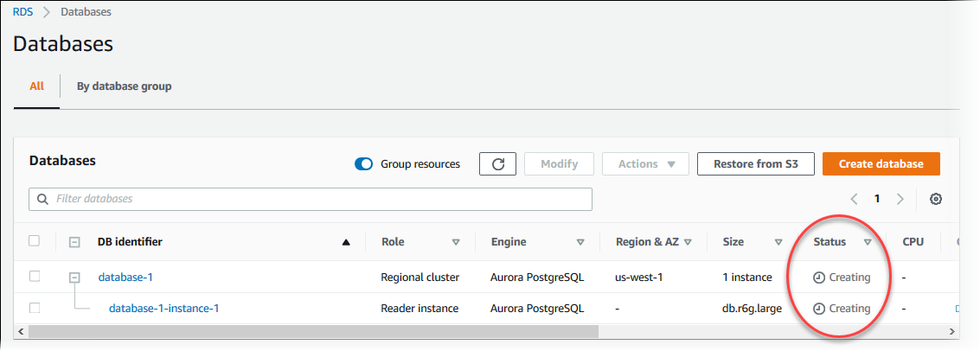Image resolution: width=980 pixels, height=351 pixels.
Task: Go to next page arrow
Action: [x=900, y=199]
